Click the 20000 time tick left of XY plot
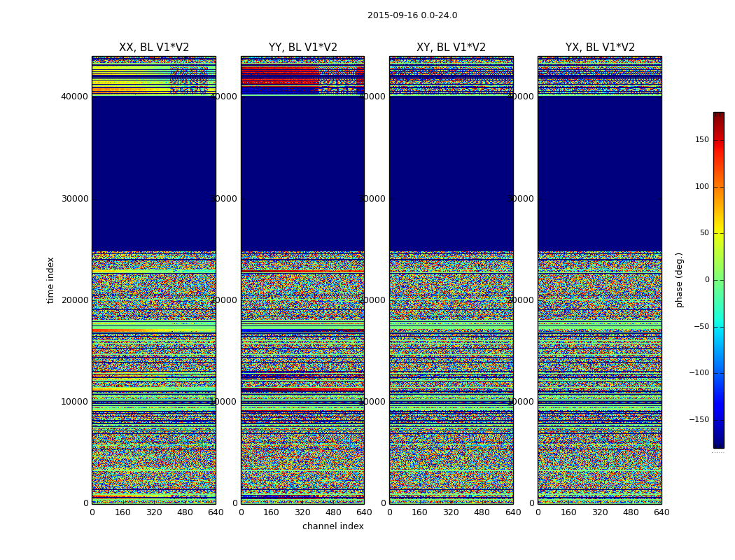This screenshot has width=735, height=560. [372, 300]
